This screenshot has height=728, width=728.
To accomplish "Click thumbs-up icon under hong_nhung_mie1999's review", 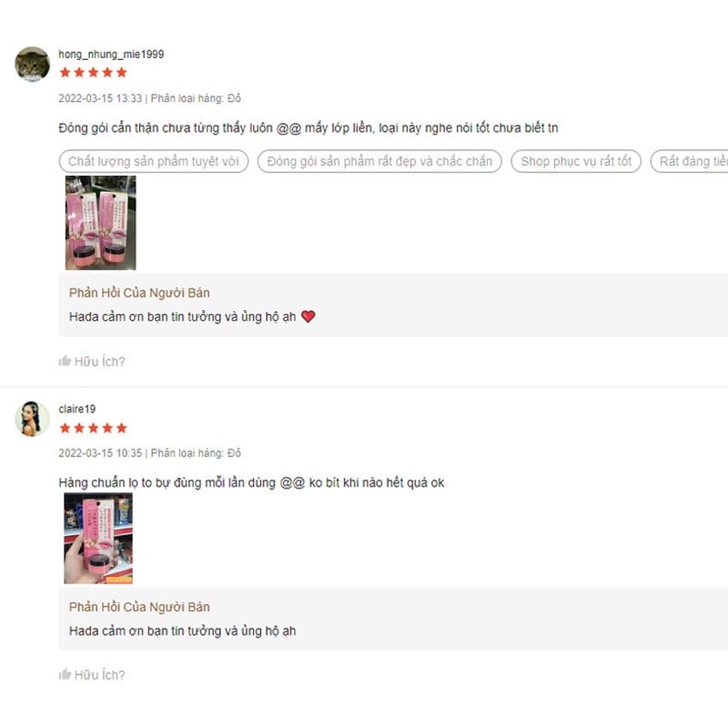I will (x=65, y=360).
